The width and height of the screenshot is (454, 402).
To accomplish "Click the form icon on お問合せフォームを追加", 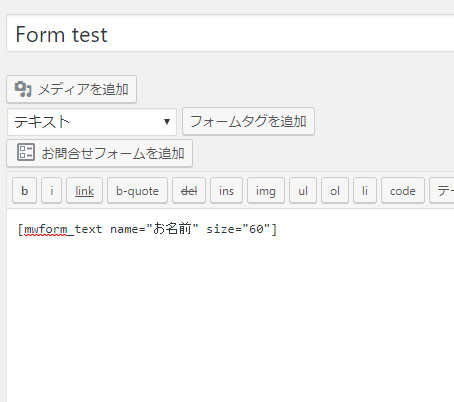I will coord(26,153).
